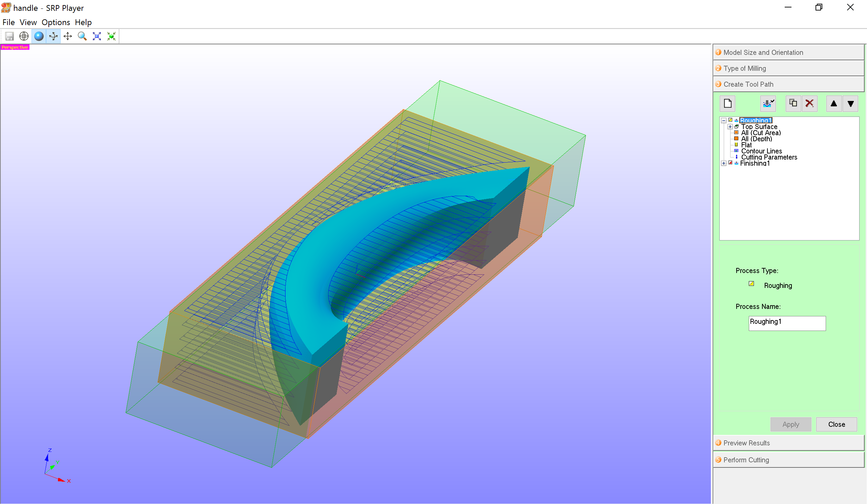Open the Options menu
Image resolution: width=867 pixels, height=504 pixels.
click(x=56, y=22)
